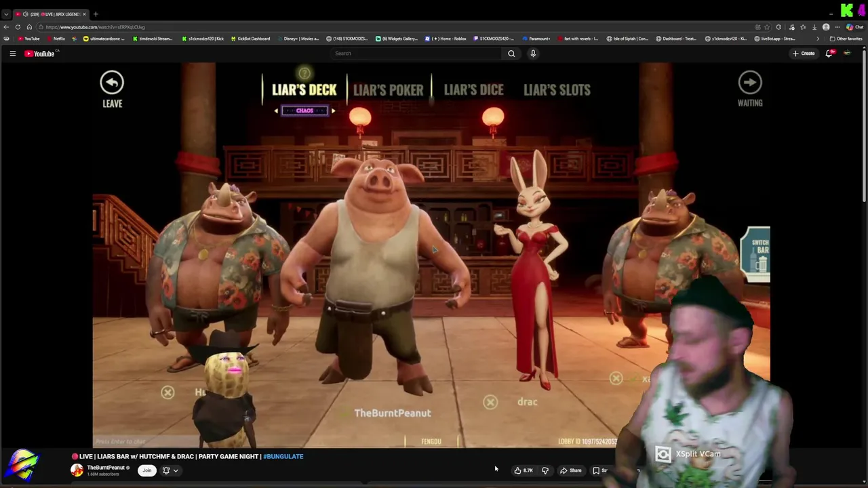Remove the left rhino player with X
868x488 pixels.
point(167,392)
